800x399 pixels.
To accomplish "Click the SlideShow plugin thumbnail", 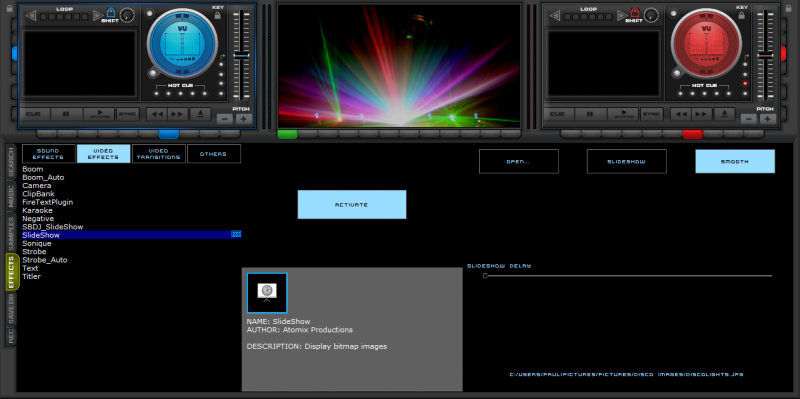I will click(267, 293).
